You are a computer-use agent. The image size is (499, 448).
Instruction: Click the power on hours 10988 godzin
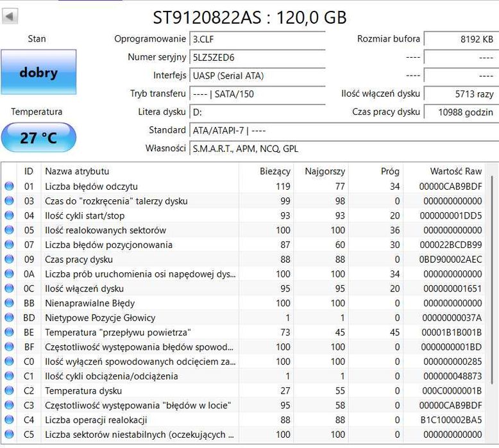point(461,112)
